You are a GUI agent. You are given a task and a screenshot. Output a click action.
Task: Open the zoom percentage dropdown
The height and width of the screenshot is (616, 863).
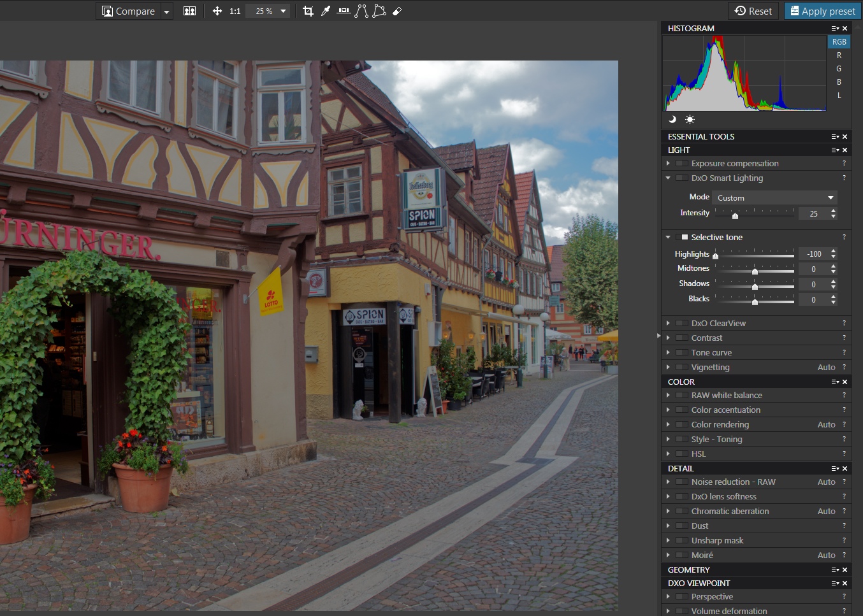(283, 11)
